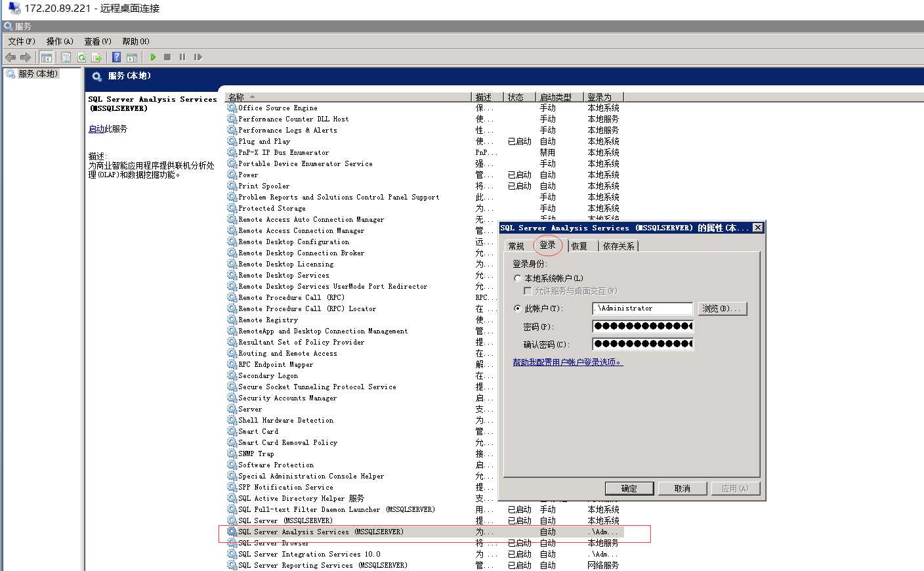Select the 此帐户 radio button
This screenshot has height=571, width=924.
[x=517, y=308]
